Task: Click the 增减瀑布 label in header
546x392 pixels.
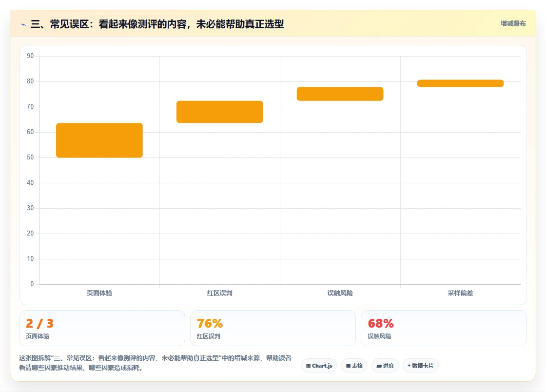Action: point(513,23)
